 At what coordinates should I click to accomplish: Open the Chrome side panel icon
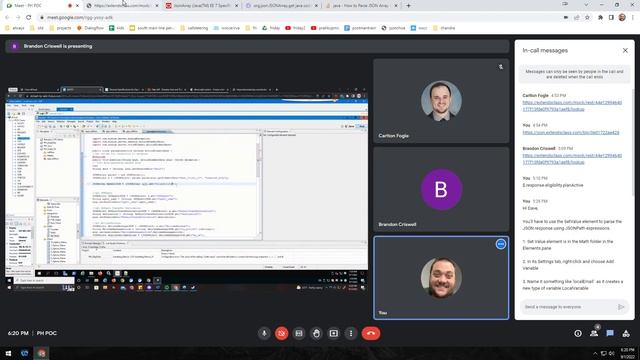[x=611, y=18]
